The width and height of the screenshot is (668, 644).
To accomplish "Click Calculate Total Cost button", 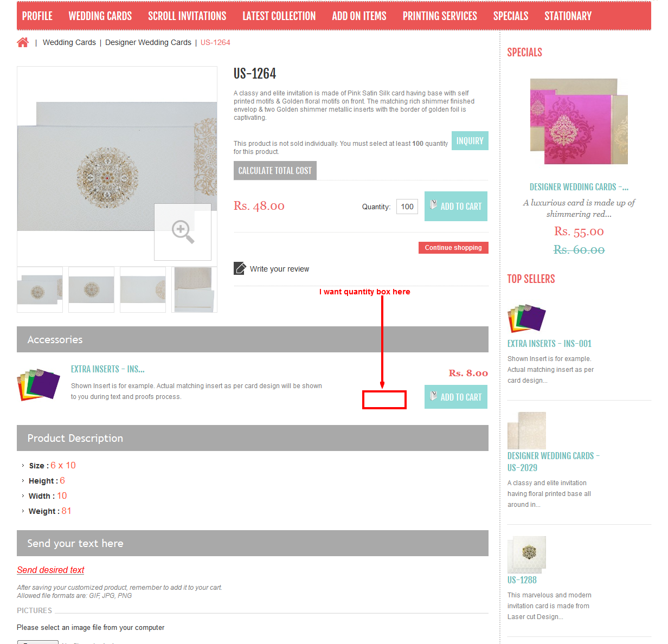I will [275, 170].
